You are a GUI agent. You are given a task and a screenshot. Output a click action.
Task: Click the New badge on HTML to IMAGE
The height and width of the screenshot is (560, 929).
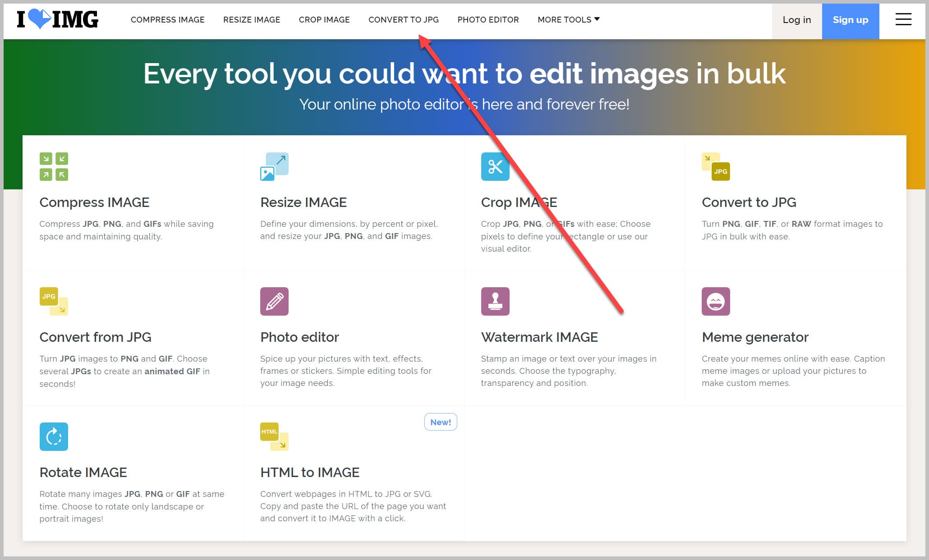pos(441,422)
